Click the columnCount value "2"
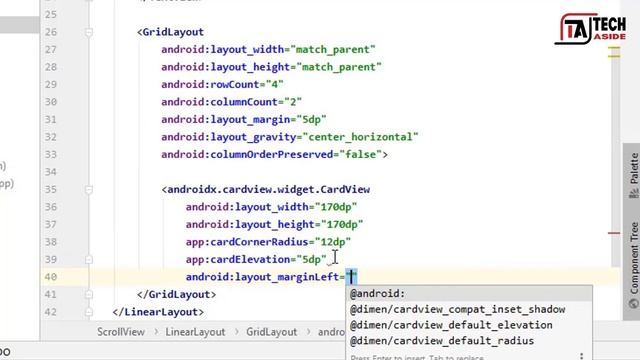 pyautogui.click(x=293, y=102)
